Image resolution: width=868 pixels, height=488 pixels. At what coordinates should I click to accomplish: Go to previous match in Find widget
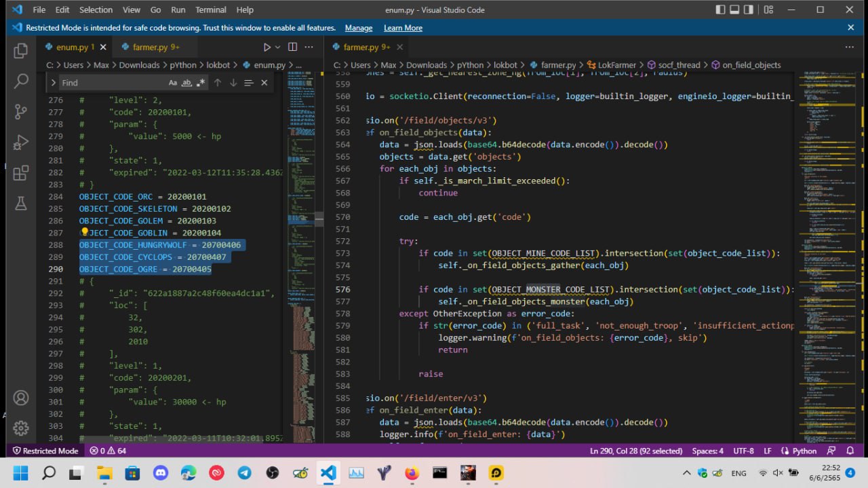click(218, 83)
